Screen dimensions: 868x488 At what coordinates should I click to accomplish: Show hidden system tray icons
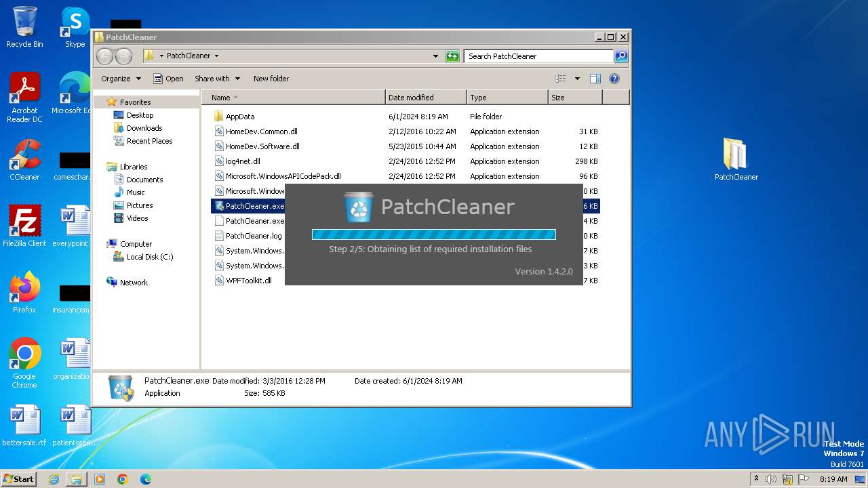pyautogui.click(x=756, y=479)
